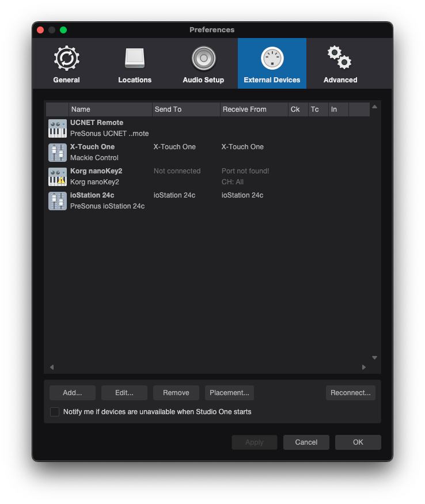The image size is (425, 504).
Task: Open the Audio Setup tab
Action: pos(203,63)
